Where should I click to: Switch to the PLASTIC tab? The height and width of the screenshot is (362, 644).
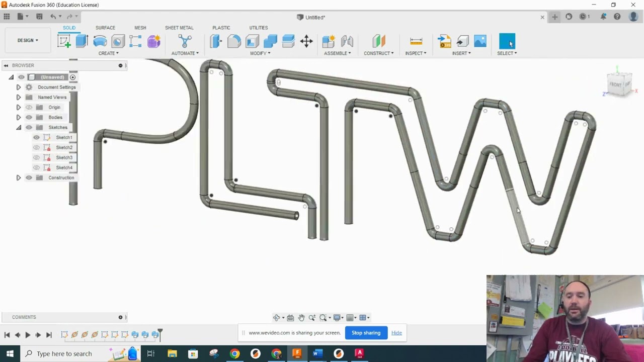pos(221,28)
